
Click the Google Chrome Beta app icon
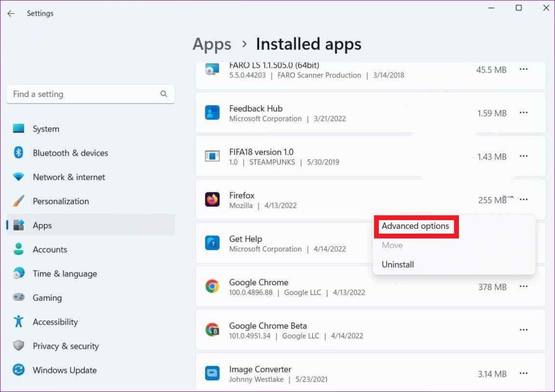pos(212,330)
